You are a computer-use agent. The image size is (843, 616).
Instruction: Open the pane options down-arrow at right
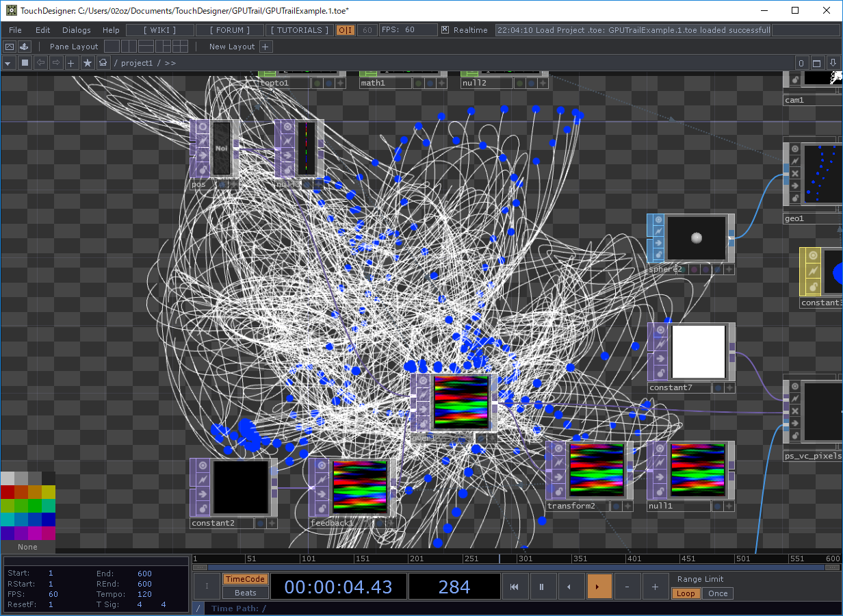833,63
